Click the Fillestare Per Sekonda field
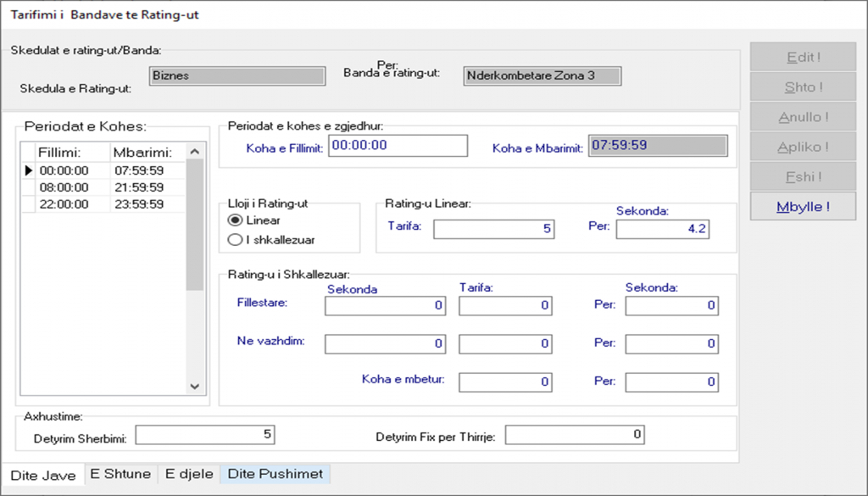Viewport: 868px width, 496px height. [672, 305]
